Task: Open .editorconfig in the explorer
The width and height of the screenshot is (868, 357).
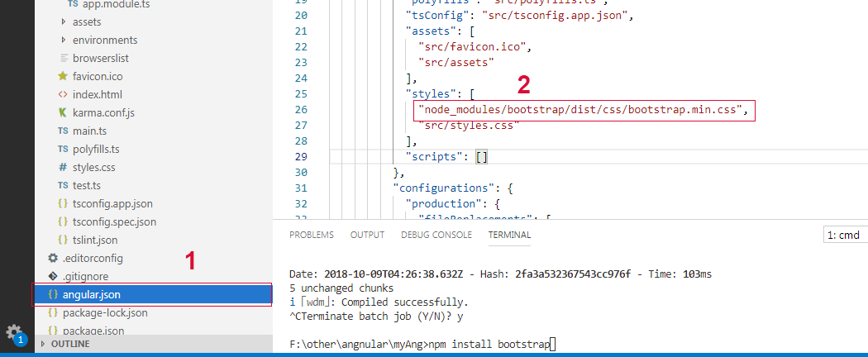Action: [x=93, y=259]
